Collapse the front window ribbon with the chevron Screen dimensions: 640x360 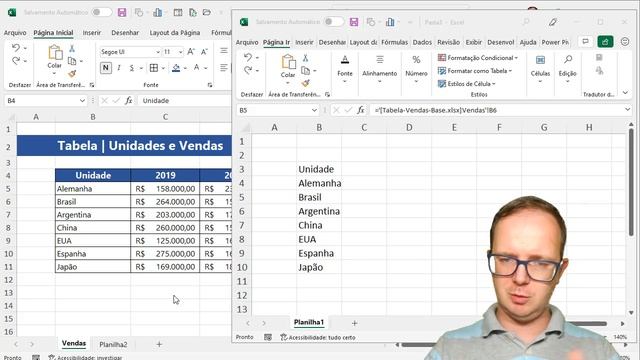tap(625, 93)
